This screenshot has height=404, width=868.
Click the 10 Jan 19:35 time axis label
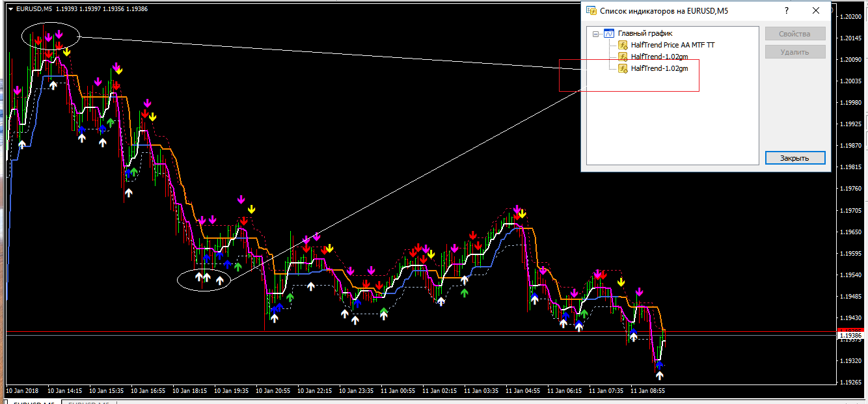(231, 392)
